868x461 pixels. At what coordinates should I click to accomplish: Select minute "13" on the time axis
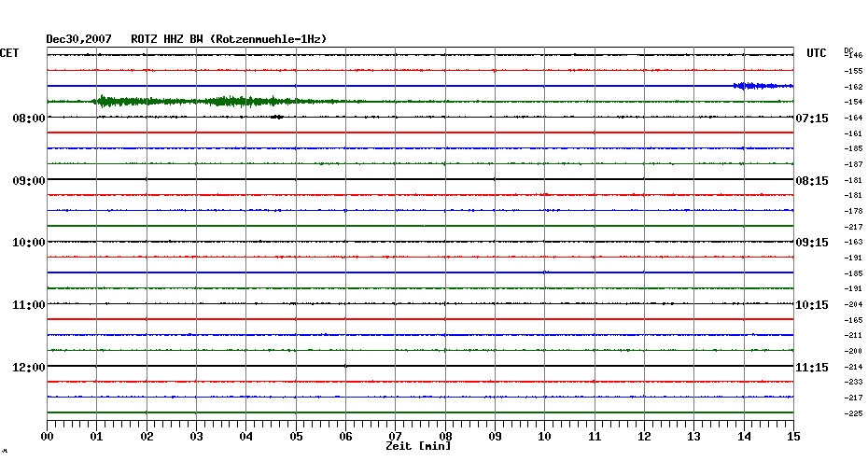click(694, 437)
